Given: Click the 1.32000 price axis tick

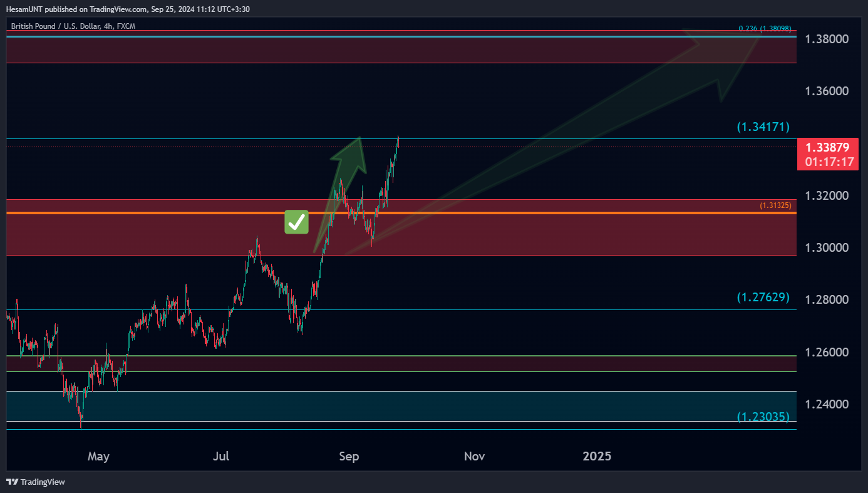Looking at the screenshot, I should [x=827, y=195].
